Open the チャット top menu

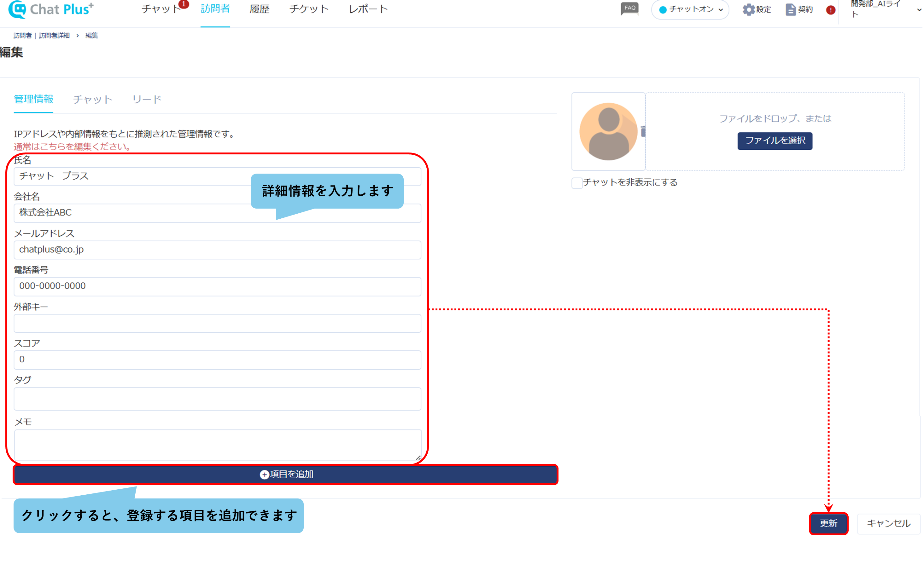[161, 9]
